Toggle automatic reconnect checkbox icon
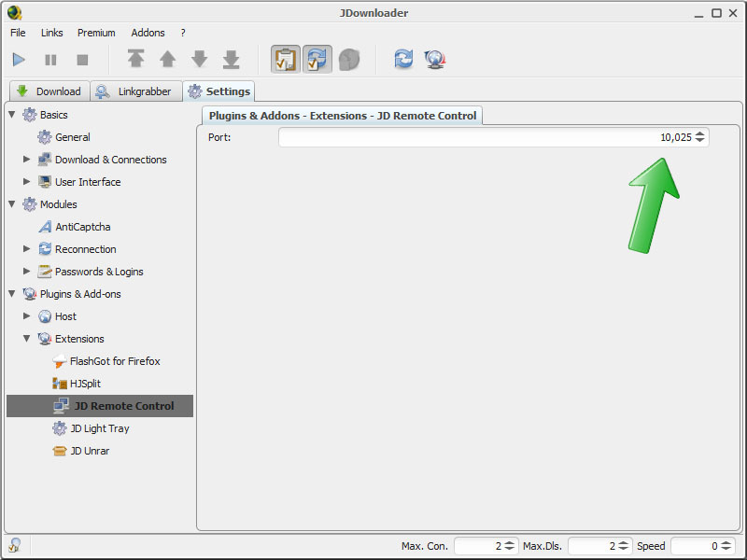The image size is (747, 560). coord(317,60)
